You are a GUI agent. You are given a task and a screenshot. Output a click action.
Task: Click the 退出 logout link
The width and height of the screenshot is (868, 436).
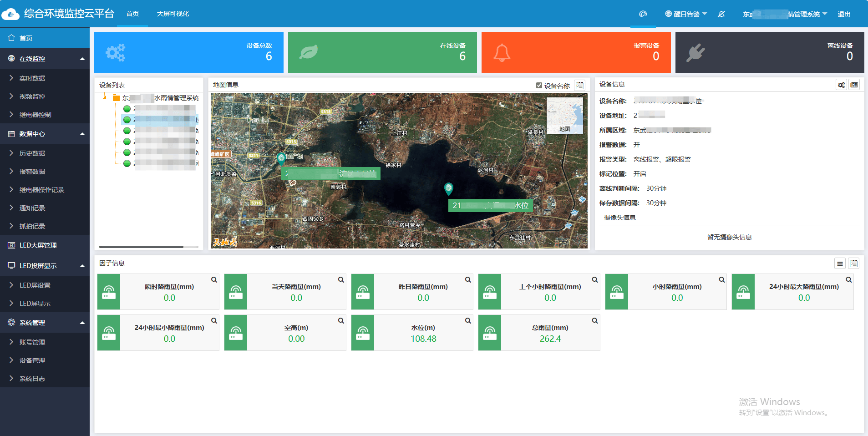[844, 14]
